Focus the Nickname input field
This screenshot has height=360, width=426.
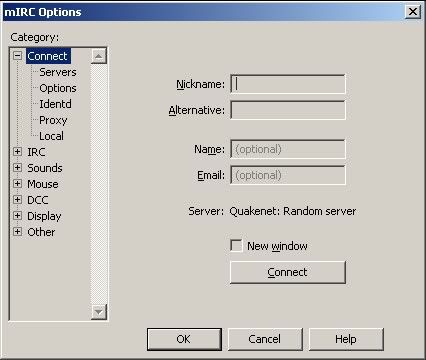click(x=288, y=84)
